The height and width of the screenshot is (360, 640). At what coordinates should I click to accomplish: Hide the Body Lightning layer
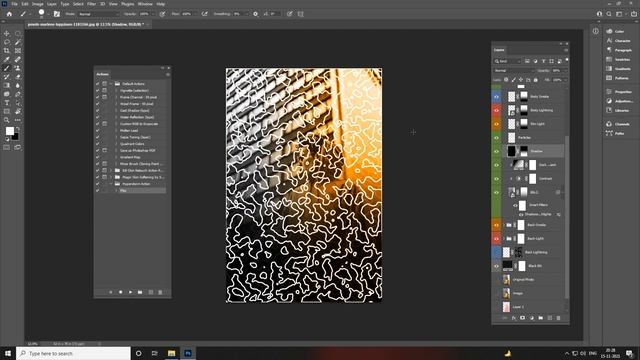[x=496, y=110]
